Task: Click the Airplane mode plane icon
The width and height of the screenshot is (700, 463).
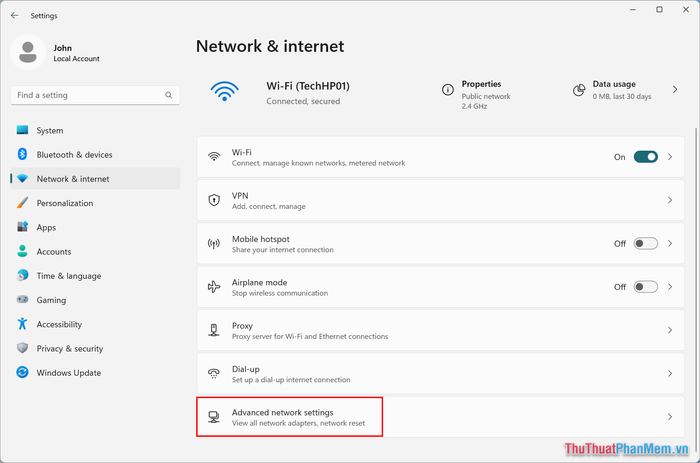Action: 214,287
